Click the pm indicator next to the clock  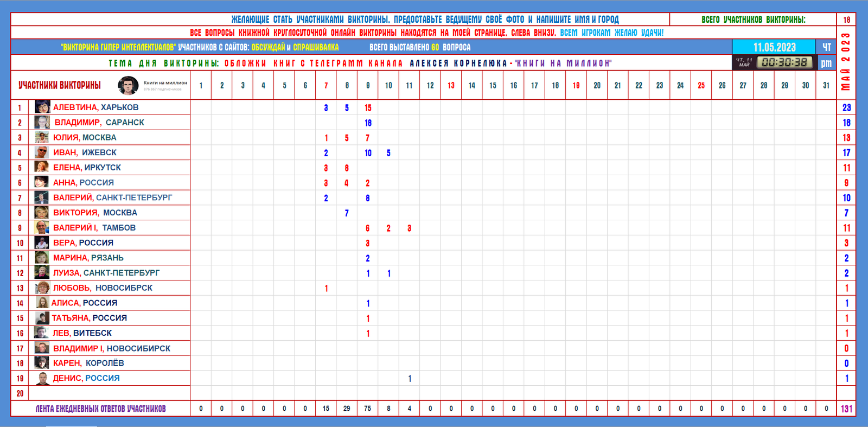[x=826, y=63]
